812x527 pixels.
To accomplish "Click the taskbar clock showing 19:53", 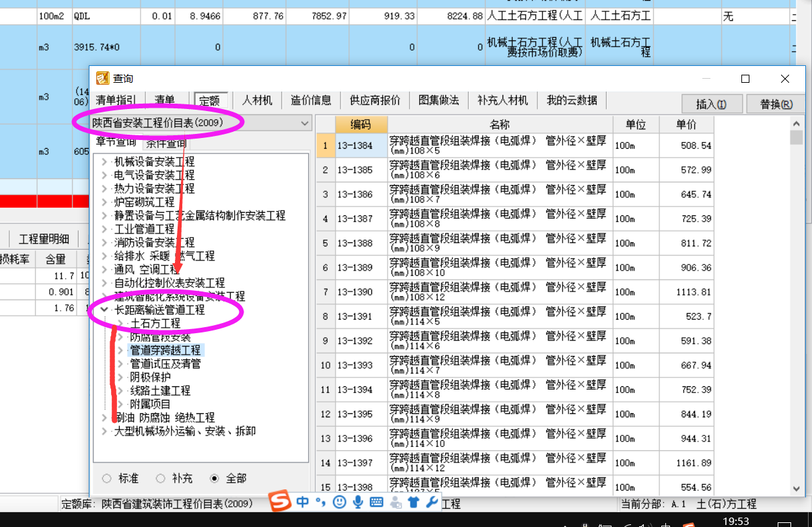I will [x=735, y=521].
